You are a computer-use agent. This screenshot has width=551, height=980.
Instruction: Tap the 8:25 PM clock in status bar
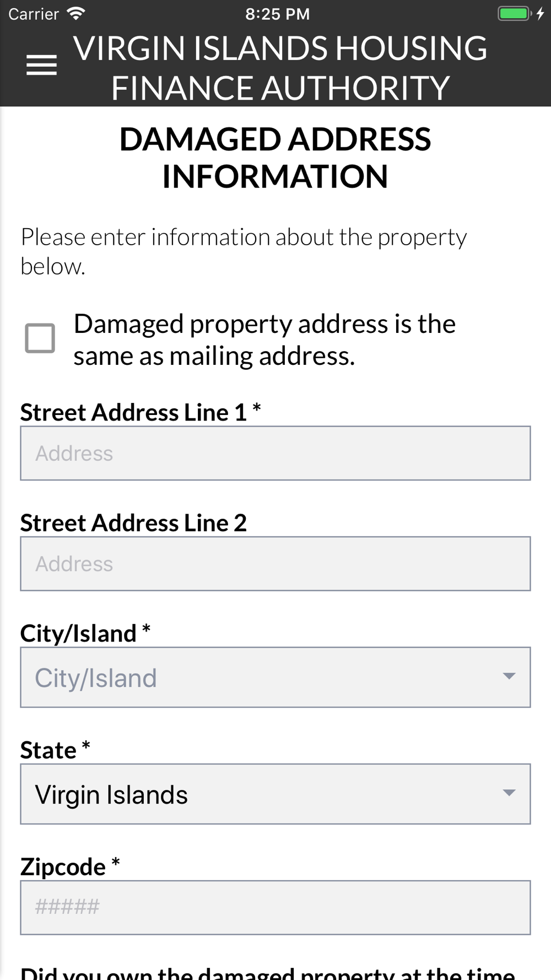click(278, 14)
